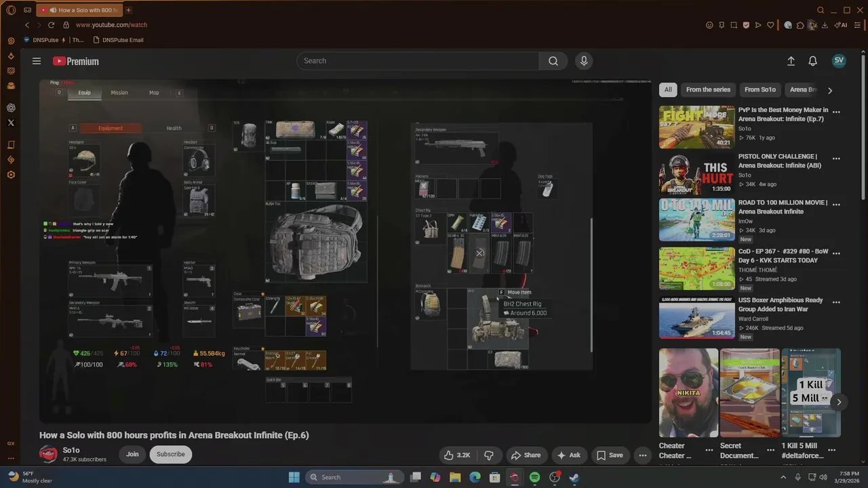Open the emoji reaction icon in the address bar

point(709,25)
